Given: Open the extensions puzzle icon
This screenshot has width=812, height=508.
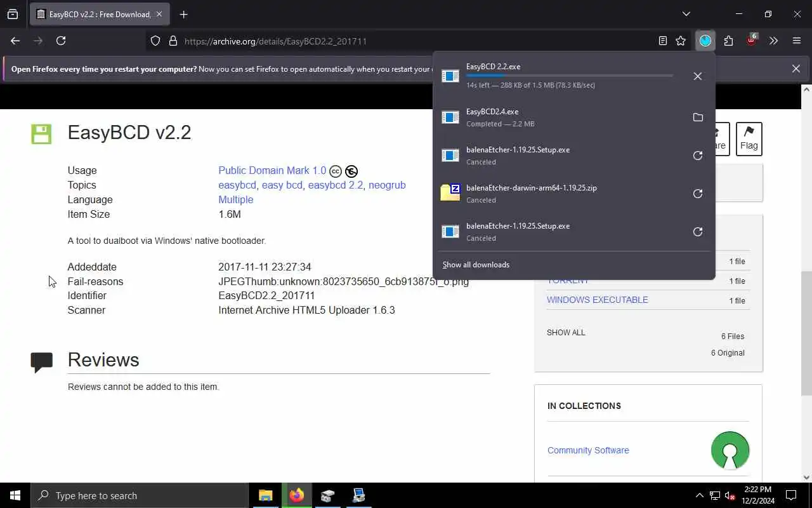Looking at the screenshot, I should click(728, 41).
